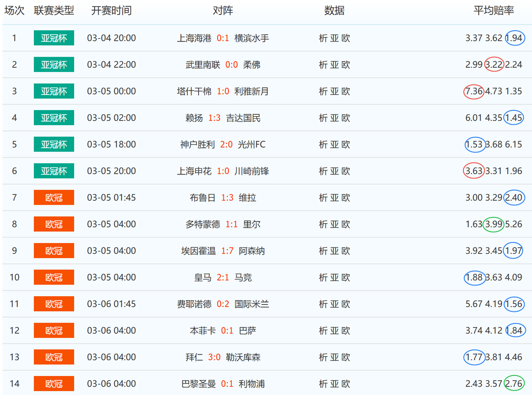
Task: Click odds value 3.99 in row 8
Action: coord(494,224)
